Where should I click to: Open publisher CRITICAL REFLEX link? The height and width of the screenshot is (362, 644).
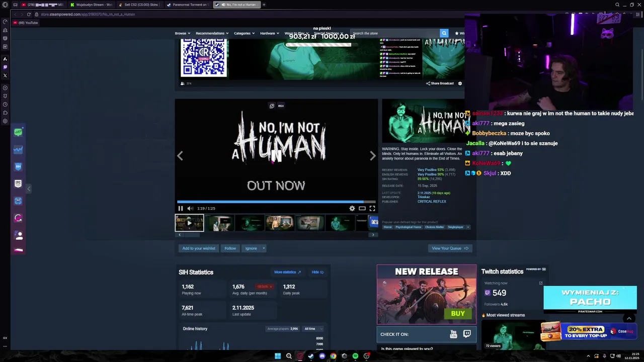pyautogui.click(x=432, y=202)
